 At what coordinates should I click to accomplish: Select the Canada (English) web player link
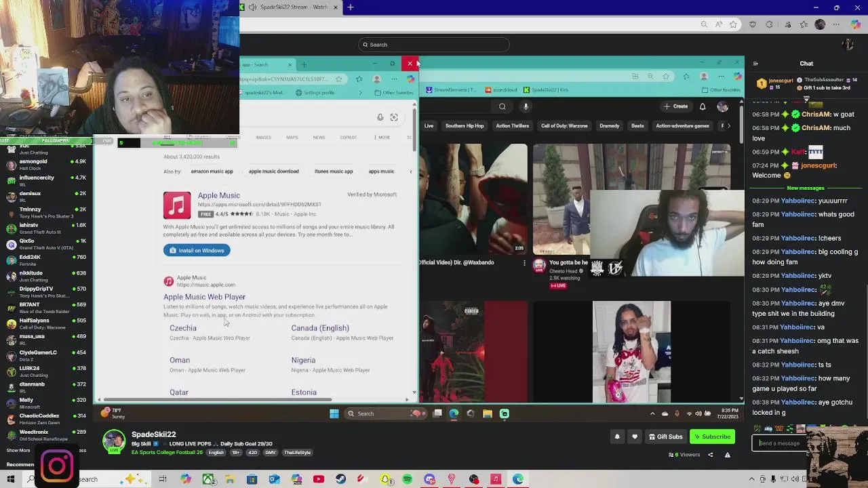pos(320,328)
